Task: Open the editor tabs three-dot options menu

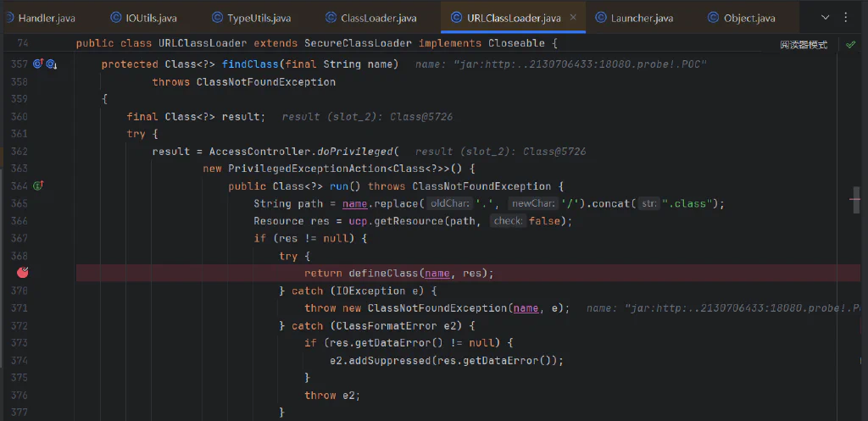Action: [x=845, y=18]
